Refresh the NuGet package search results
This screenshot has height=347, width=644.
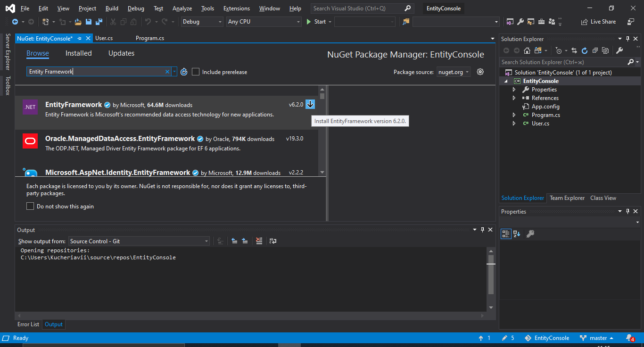coord(184,72)
